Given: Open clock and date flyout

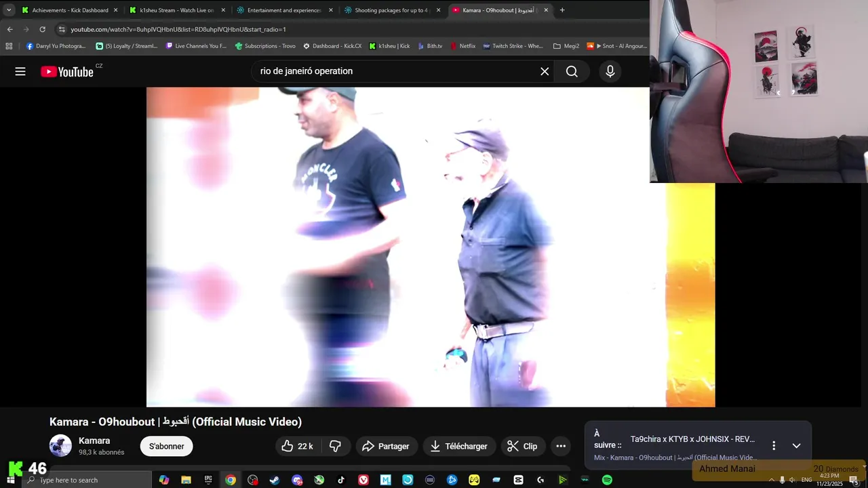Looking at the screenshot, I should click(829, 480).
